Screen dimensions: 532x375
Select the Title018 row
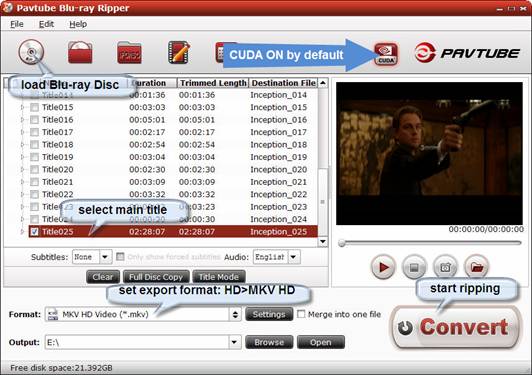pos(173,145)
